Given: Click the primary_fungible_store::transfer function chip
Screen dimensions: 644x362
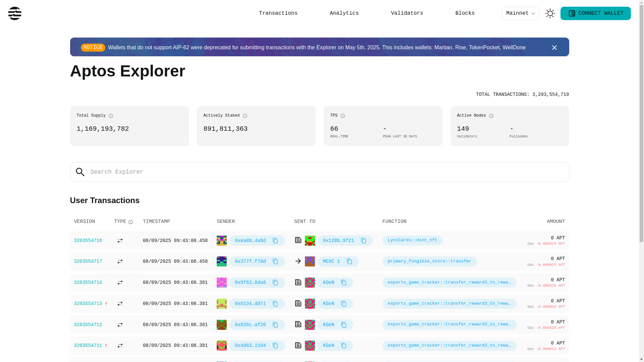Looking at the screenshot, I should click(429, 261).
